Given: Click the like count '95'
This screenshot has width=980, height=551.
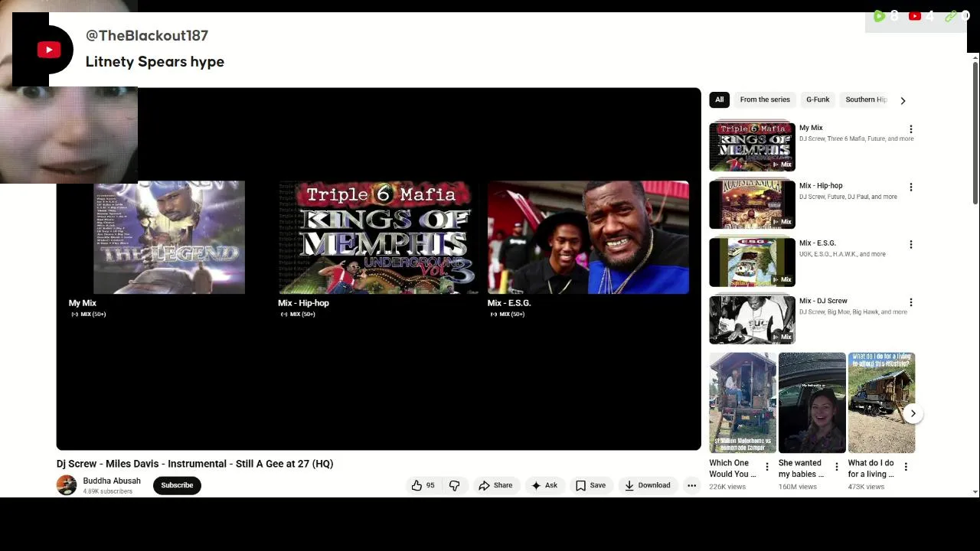Looking at the screenshot, I should pos(430,485).
